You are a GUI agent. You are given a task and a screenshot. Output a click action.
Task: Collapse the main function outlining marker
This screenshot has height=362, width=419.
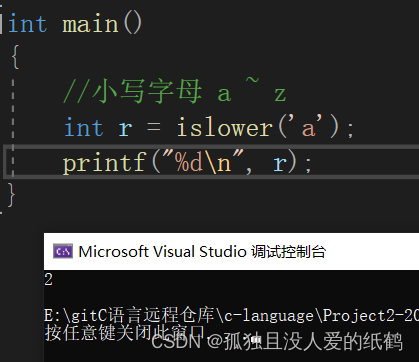tap(1, 24)
